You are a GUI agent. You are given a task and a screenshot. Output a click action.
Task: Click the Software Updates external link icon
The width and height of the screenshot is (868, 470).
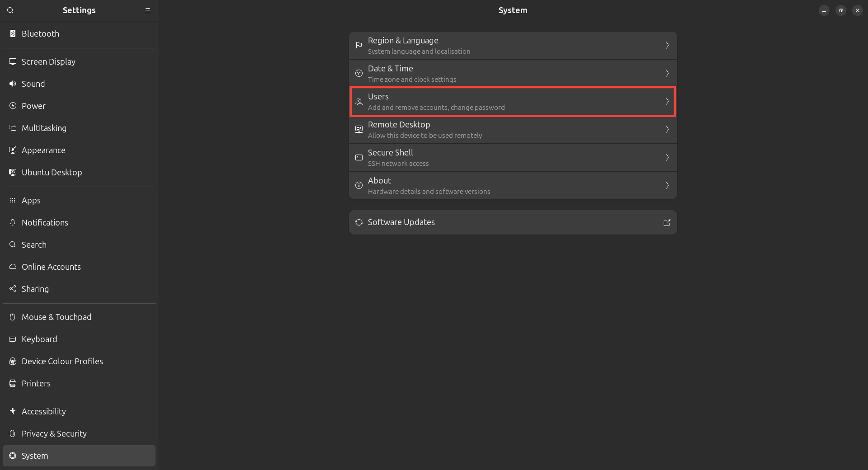[x=667, y=222]
